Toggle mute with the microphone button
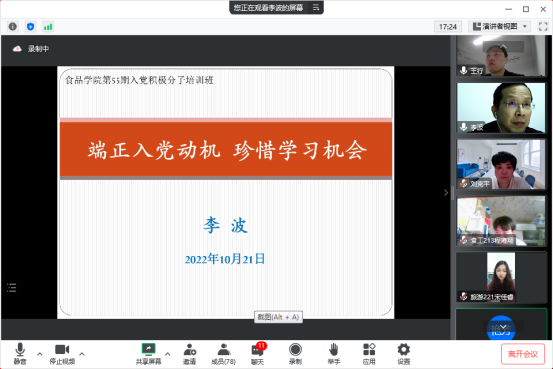The image size is (553, 369). [x=20, y=354]
